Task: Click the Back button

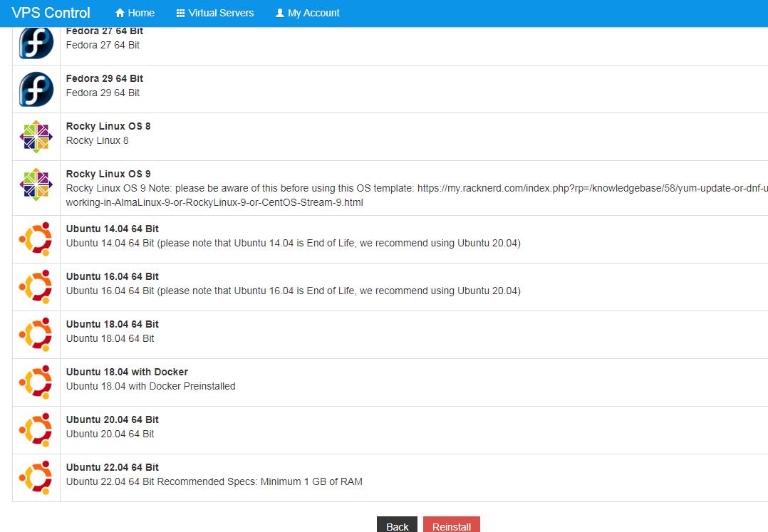Action: (x=398, y=525)
